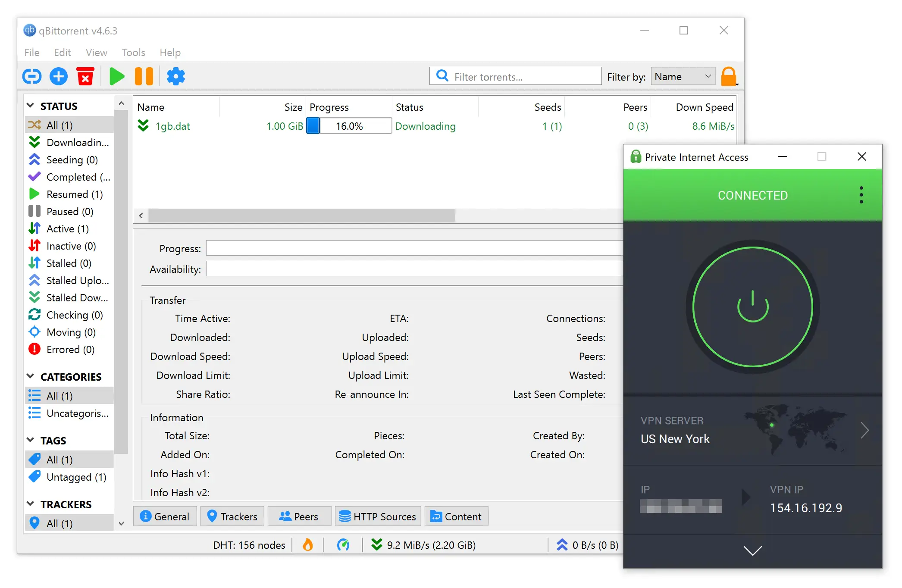Open qBittorrent settings via the gear icon
The height and width of the screenshot is (588, 902).
click(x=175, y=76)
